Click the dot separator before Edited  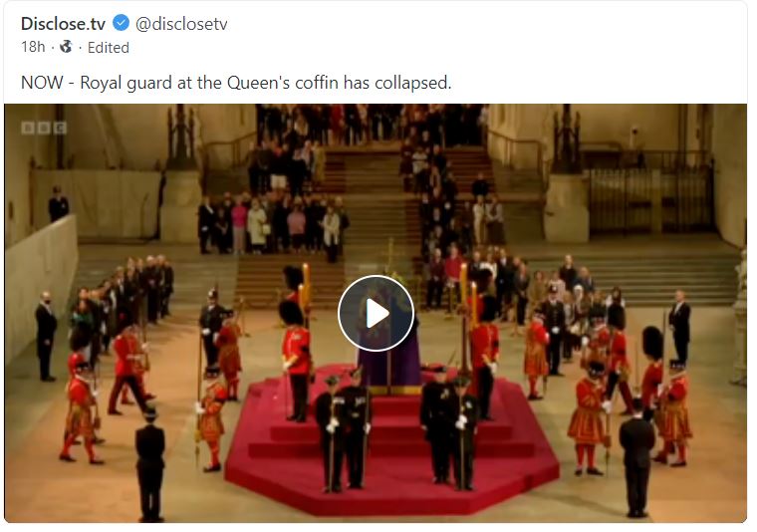[x=80, y=48]
